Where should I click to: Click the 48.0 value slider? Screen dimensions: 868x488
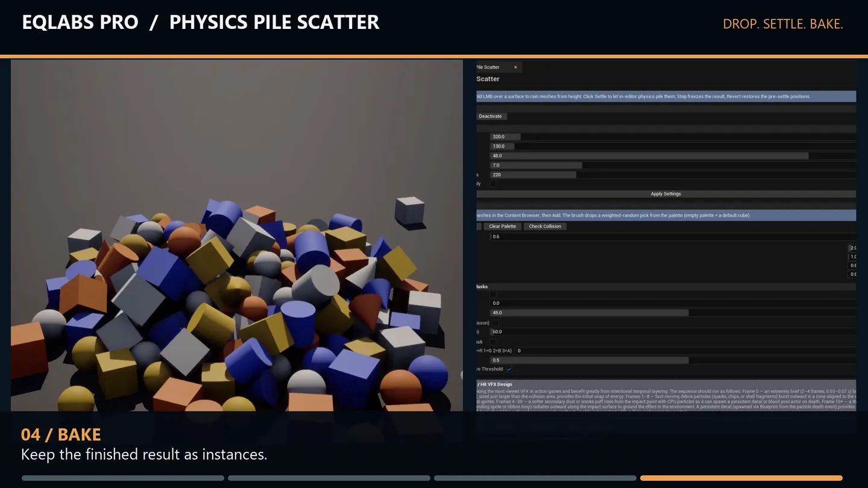coord(673,156)
